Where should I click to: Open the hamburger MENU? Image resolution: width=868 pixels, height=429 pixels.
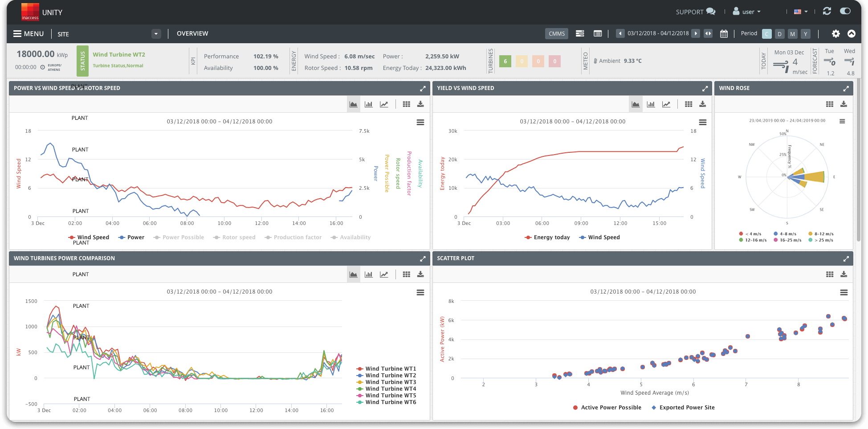point(29,34)
